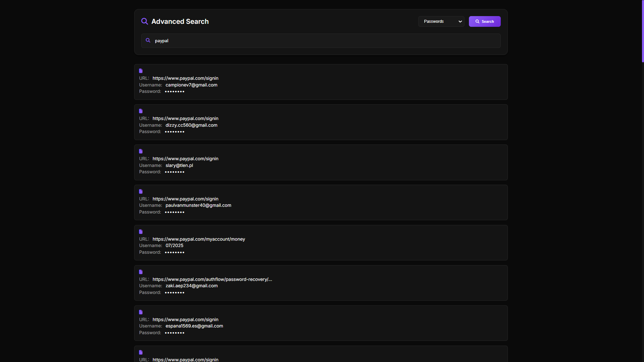Click the paypal.com/myaccount/money URL
This screenshot has width=644, height=362.
[x=199, y=239]
